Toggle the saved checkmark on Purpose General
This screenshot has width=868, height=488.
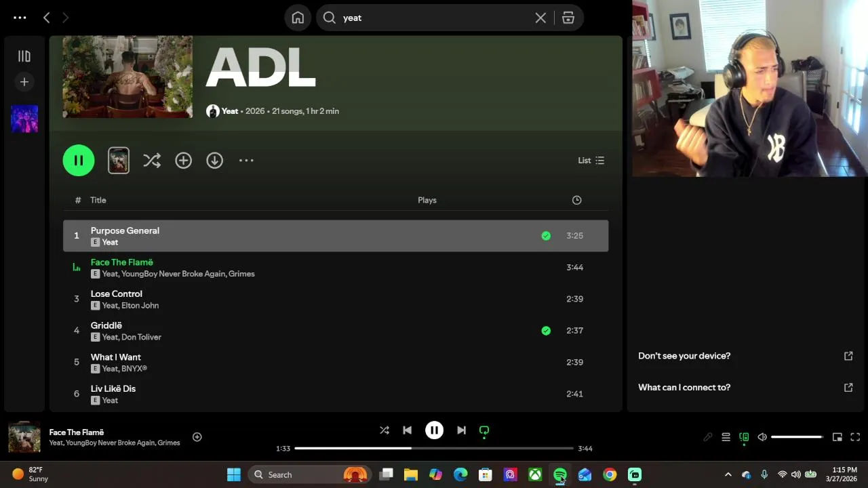coord(546,236)
